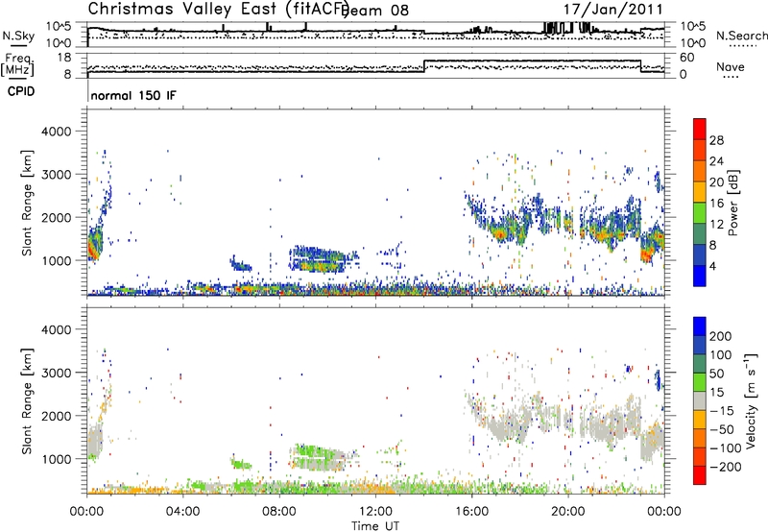
Task: Select the '08:00' time tick label
Action: click(279, 512)
